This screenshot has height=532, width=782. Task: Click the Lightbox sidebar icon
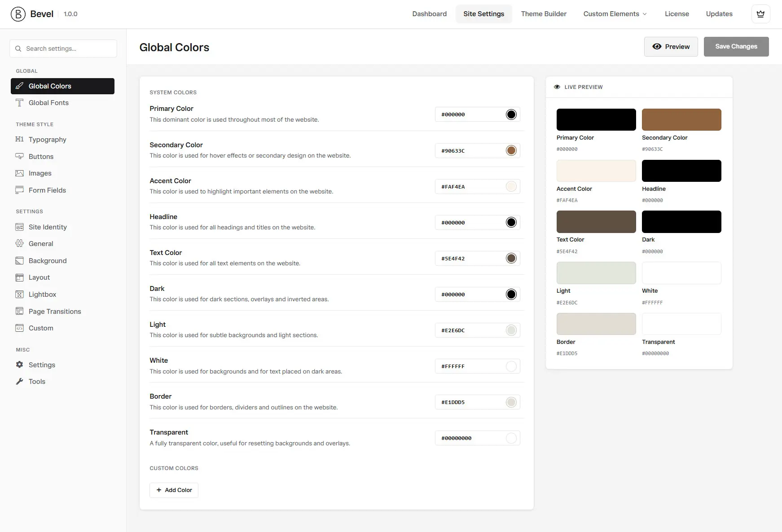pyautogui.click(x=19, y=295)
